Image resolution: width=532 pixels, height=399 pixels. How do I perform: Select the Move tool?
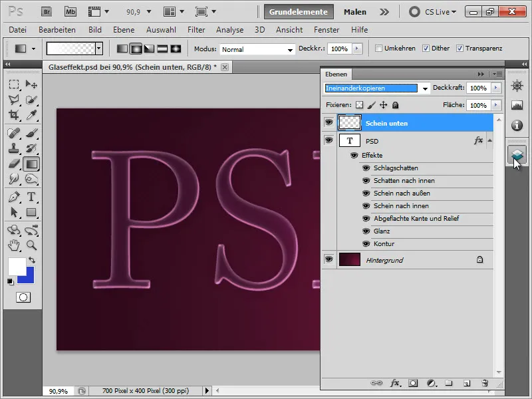click(31, 84)
